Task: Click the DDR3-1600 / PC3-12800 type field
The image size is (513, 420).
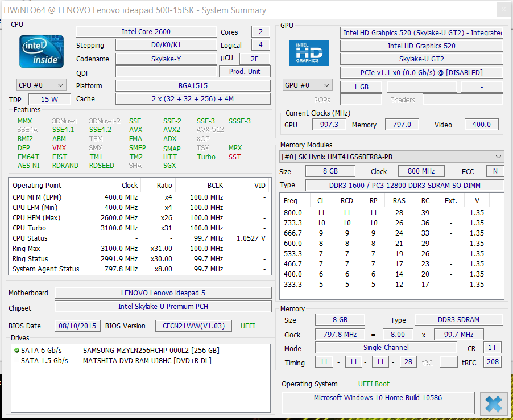Action: point(405,186)
